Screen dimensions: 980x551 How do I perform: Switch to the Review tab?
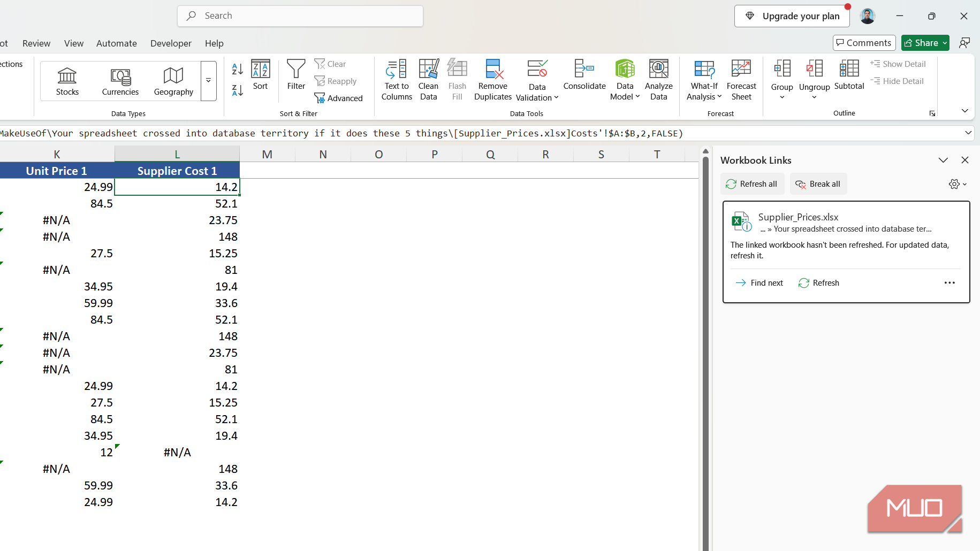point(36,43)
